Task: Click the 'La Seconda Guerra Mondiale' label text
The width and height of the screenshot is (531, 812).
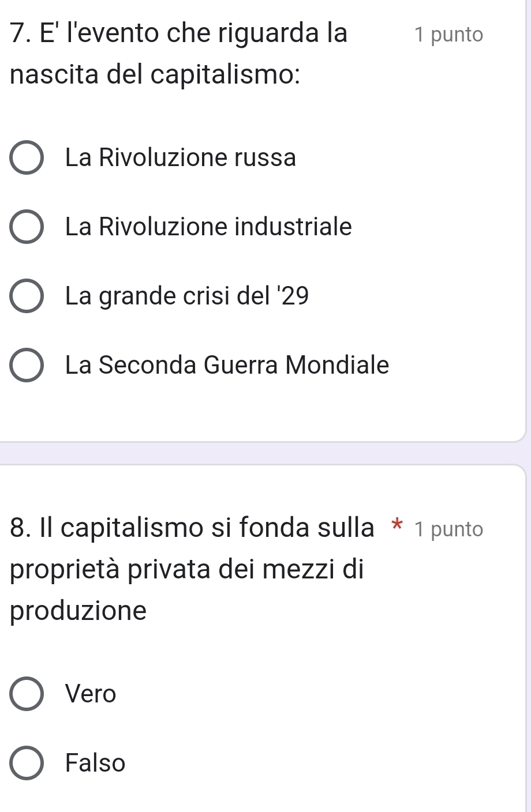Action: click(227, 366)
